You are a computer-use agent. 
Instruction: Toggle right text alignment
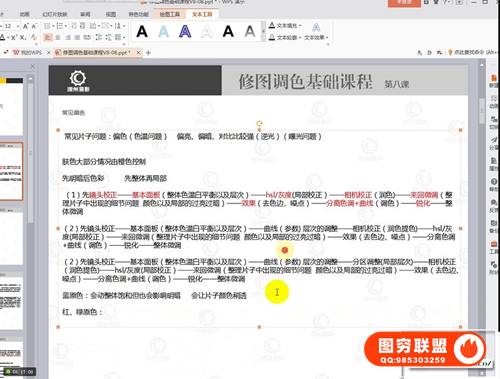click(x=68, y=37)
